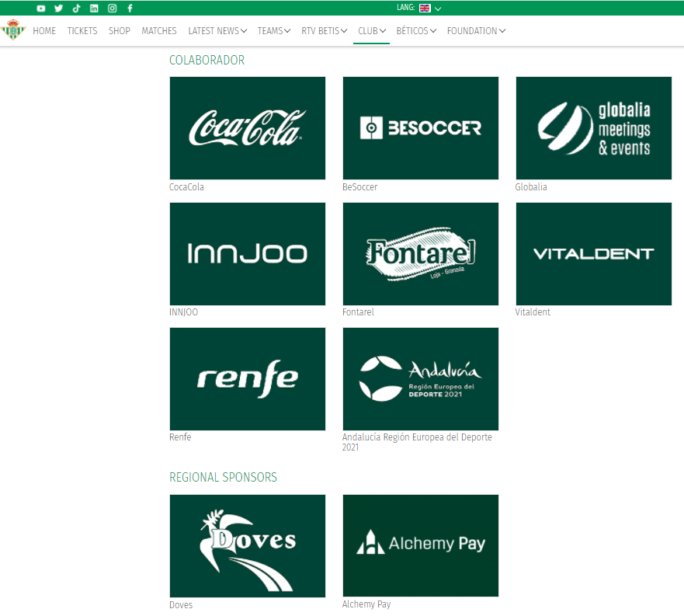This screenshot has width=684, height=616.
Task: Click the BeSoccer sponsor logo
Action: [x=421, y=128]
